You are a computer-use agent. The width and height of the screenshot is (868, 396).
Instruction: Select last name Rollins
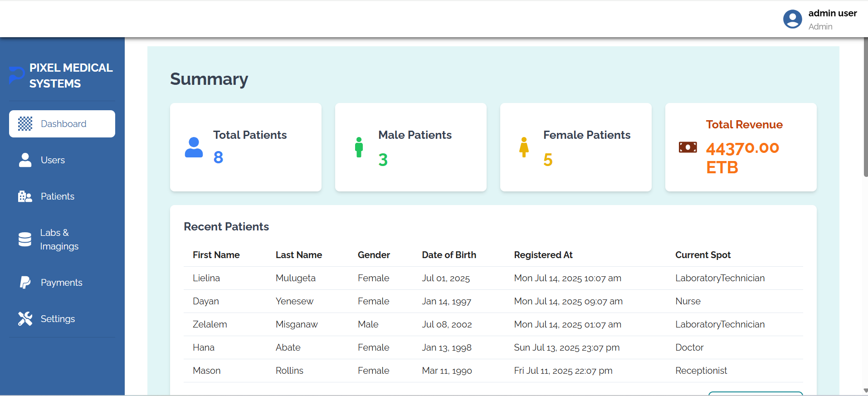coord(289,371)
